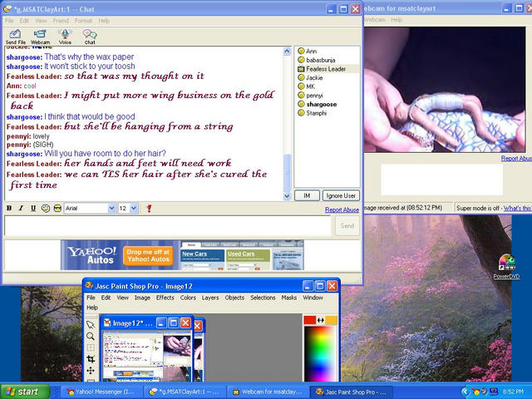Screen dimensions: 532x399
Task: Click chat scrollbar down arrow
Action: pos(287,196)
